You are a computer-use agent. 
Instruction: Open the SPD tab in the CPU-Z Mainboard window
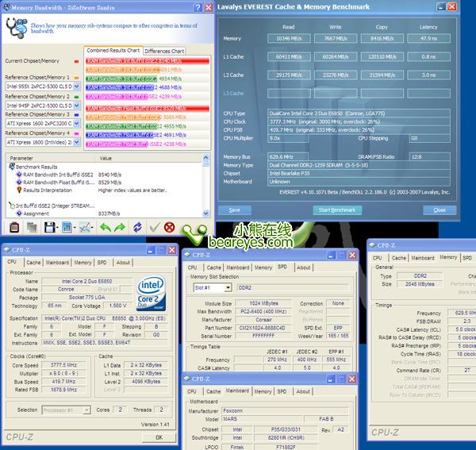(282, 391)
